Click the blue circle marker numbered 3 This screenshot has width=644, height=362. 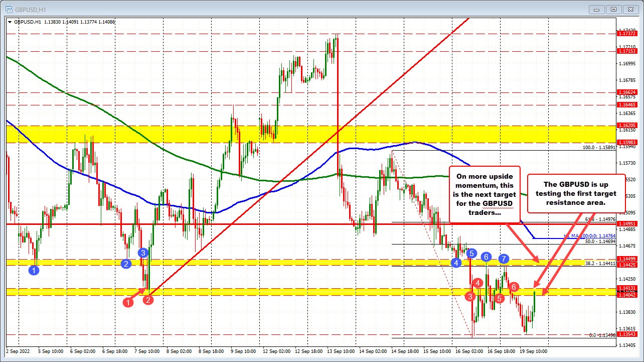(x=142, y=253)
